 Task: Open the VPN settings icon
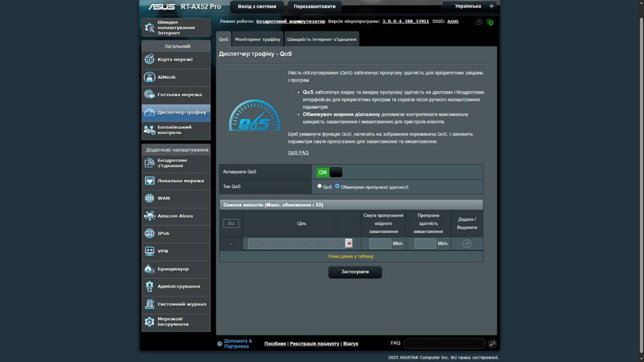[149, 251]
